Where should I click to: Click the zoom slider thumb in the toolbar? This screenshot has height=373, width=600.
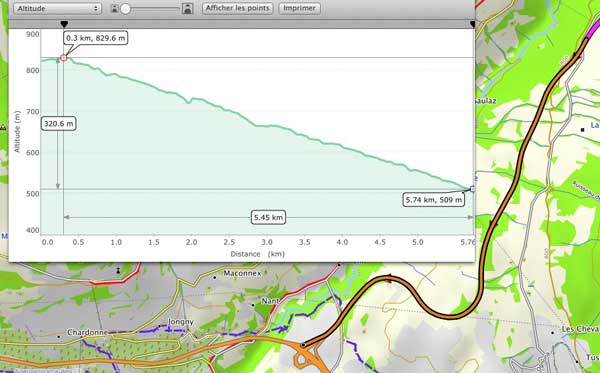tap(126, 9)
